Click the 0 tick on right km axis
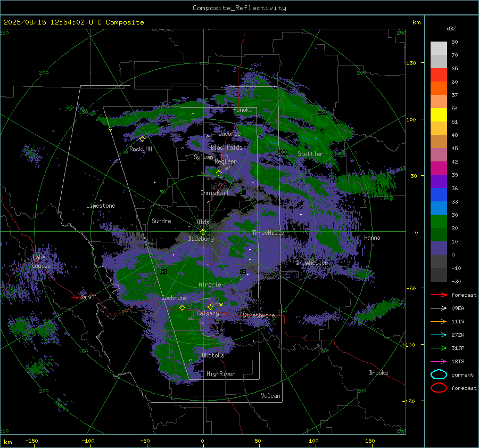This screenshot has height=448, width=479. pyautogui.click(x=416, y=232)
